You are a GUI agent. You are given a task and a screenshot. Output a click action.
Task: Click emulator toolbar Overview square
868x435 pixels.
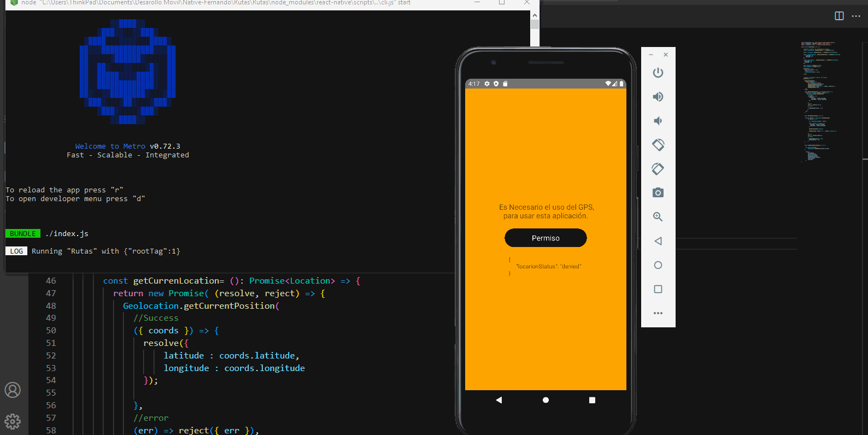click(658, 289)
